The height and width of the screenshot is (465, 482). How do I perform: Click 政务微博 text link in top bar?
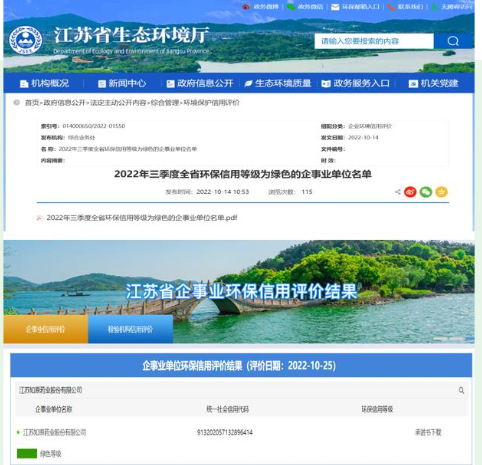(266, 7)
